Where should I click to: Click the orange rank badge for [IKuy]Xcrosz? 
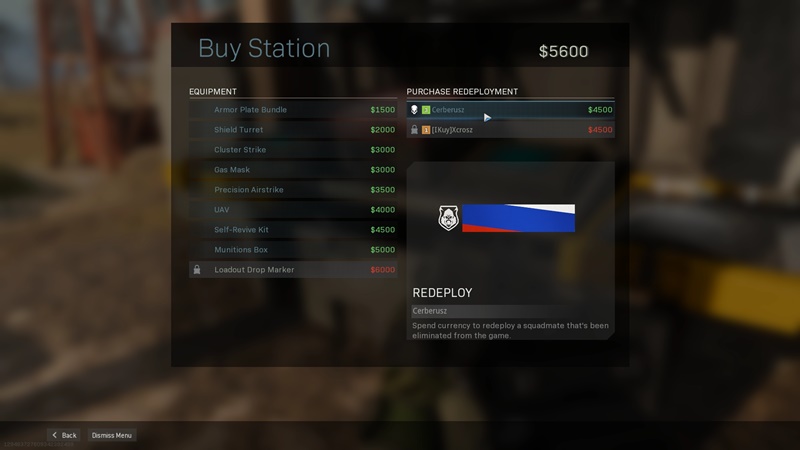(426, 130)
